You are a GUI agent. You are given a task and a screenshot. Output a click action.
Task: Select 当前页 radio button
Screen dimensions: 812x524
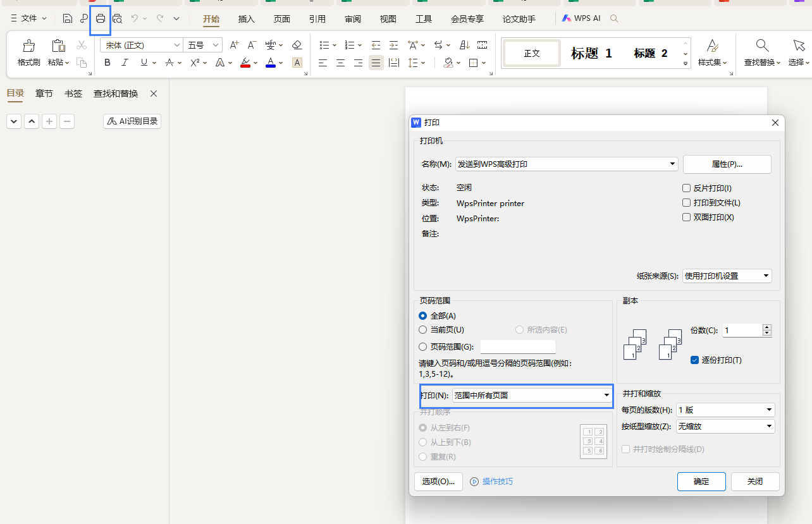[x=422, y=329]
